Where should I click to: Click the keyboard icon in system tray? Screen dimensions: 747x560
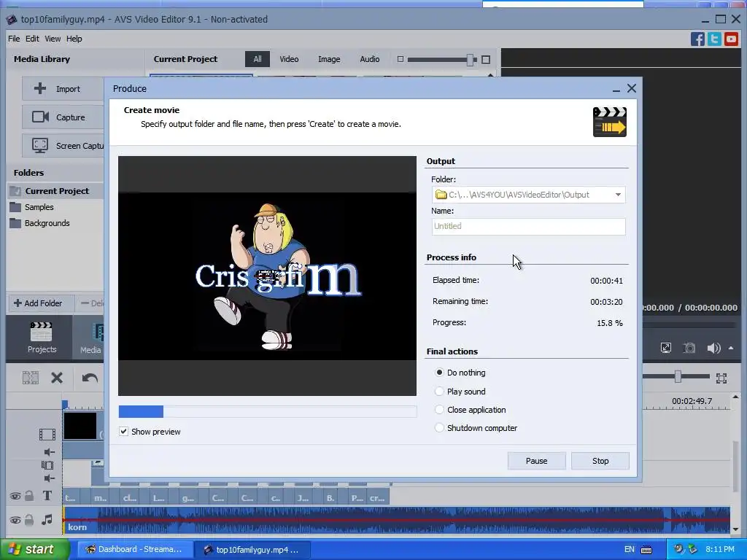coord(646,550)
